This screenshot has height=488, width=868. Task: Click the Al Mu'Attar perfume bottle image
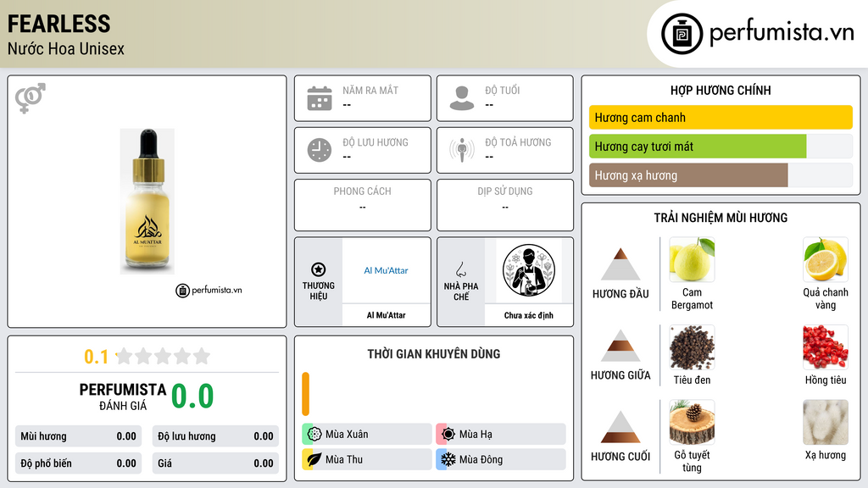point(147,202)
